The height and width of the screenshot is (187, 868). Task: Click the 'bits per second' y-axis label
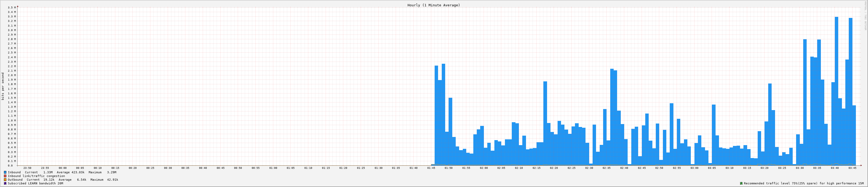(3, 86)
